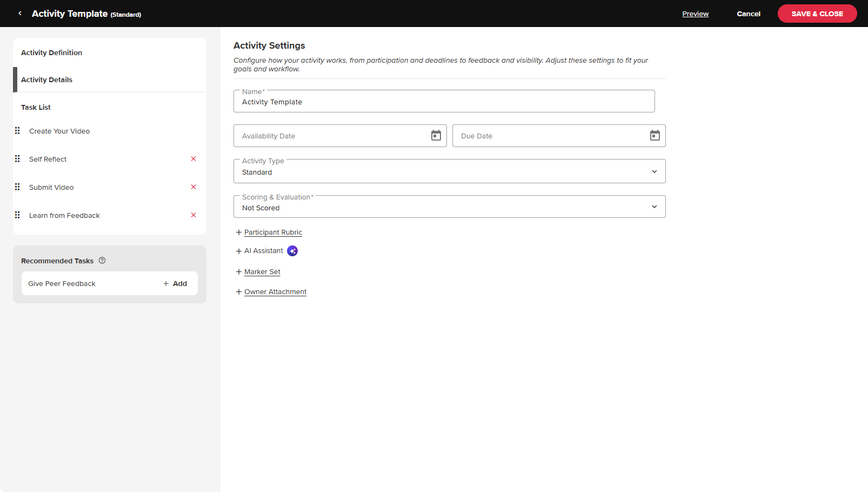Click the Preview link
The width and height of the screenshot is (868, 492).
click(695, 14)
